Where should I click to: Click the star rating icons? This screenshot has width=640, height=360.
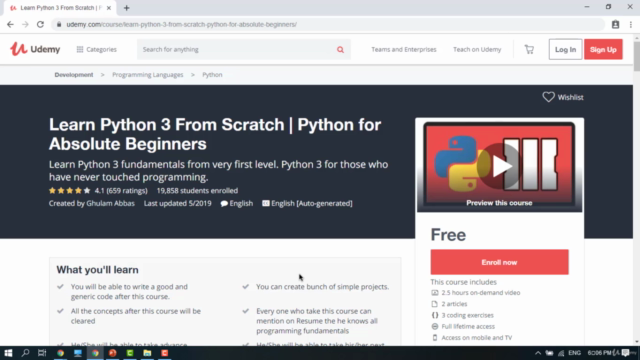(69, 191)
